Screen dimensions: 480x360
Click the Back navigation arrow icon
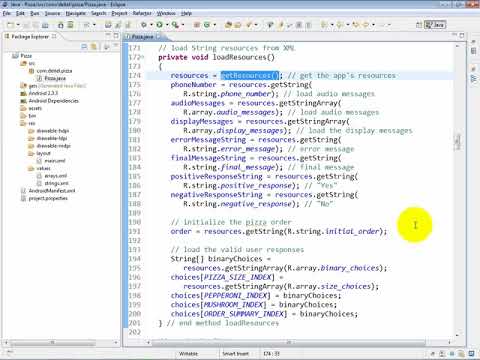[366, 25]
